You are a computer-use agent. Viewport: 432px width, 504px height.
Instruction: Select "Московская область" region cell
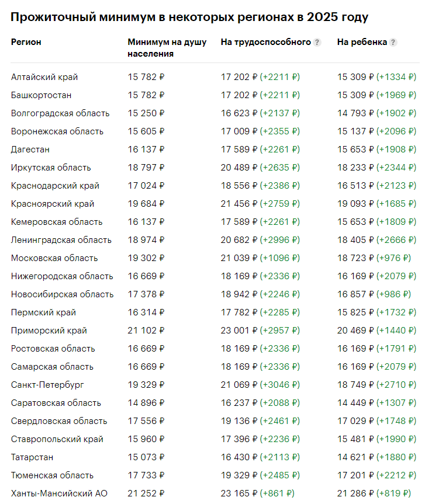(54, 258)
